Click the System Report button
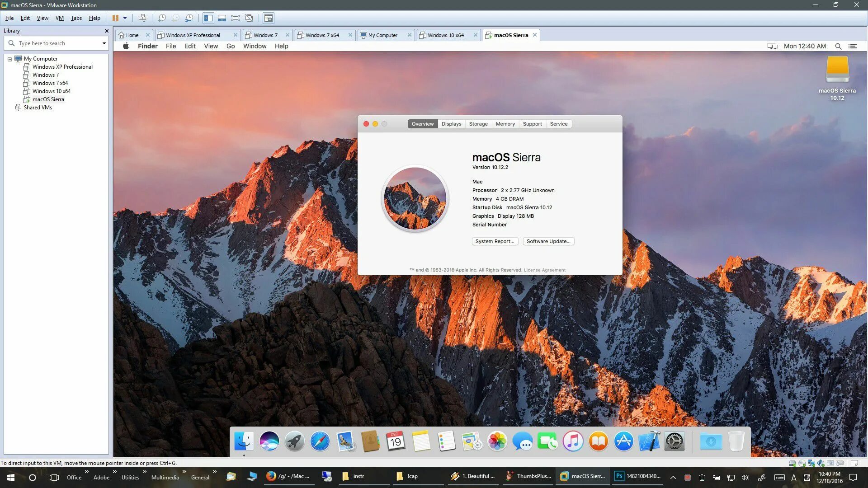 (x=495, y=241)
